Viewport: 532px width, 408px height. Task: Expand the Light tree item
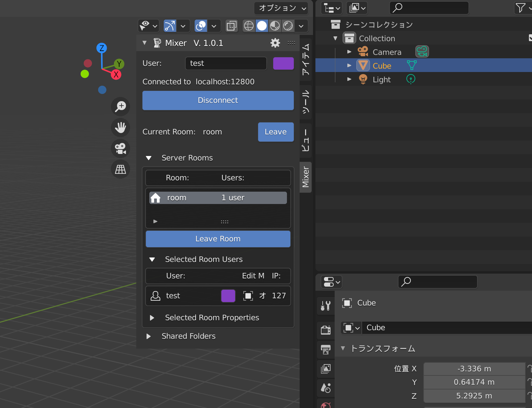(x=349, y=79)
